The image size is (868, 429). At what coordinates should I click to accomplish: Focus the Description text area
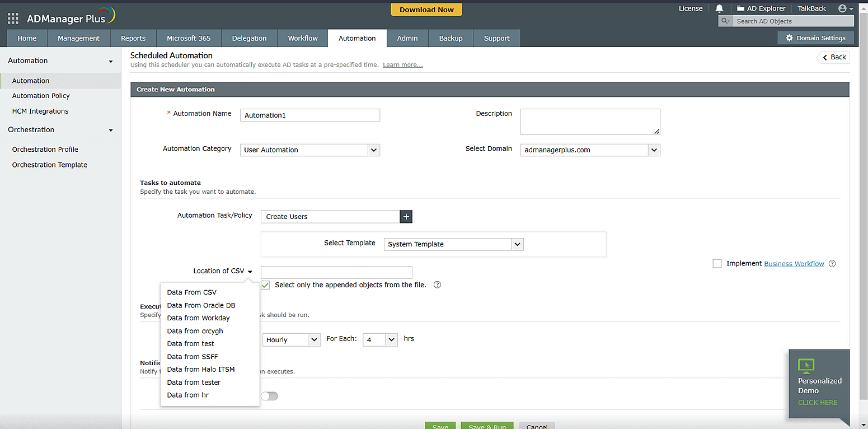pos(590,122)
